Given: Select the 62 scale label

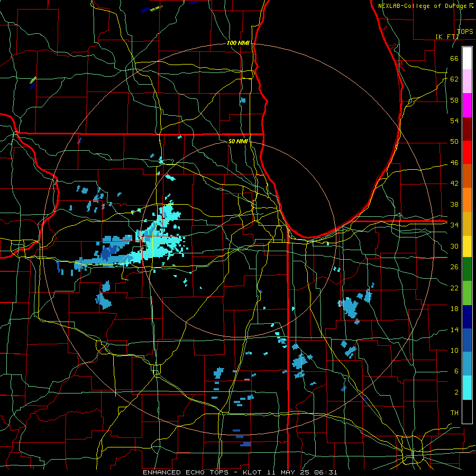Looking at the screenshot, I should (454, 79).
